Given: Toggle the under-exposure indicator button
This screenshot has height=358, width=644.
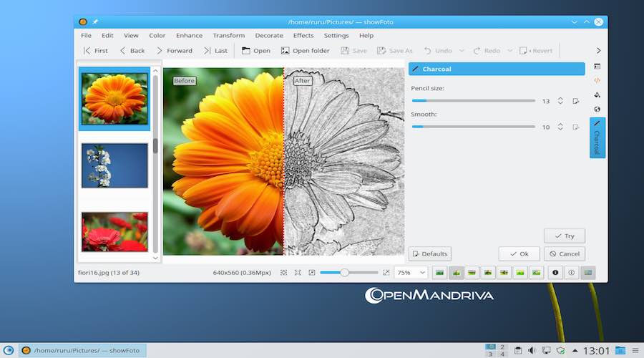Looking at the screenshot, I should pos(555,273).
